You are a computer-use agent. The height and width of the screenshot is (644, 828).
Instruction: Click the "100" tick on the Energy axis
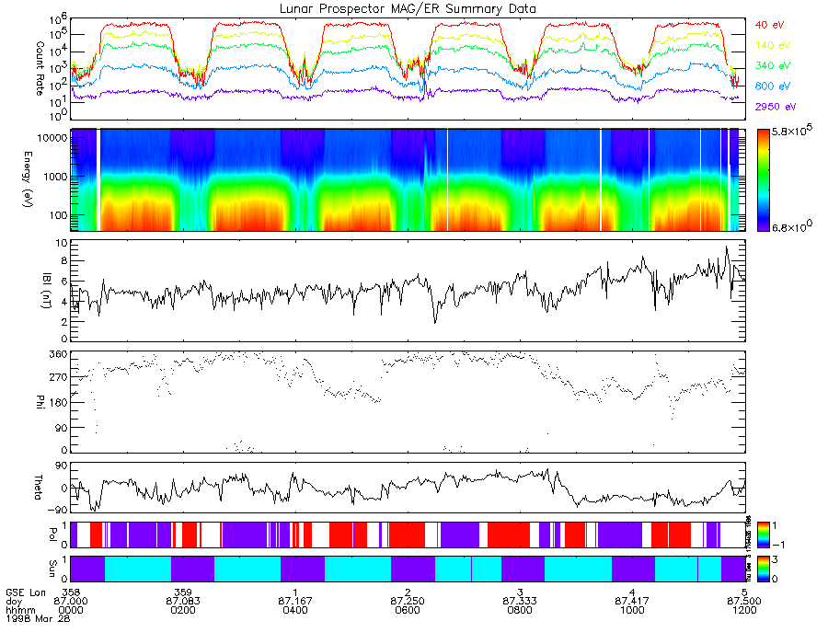(59, 215)
